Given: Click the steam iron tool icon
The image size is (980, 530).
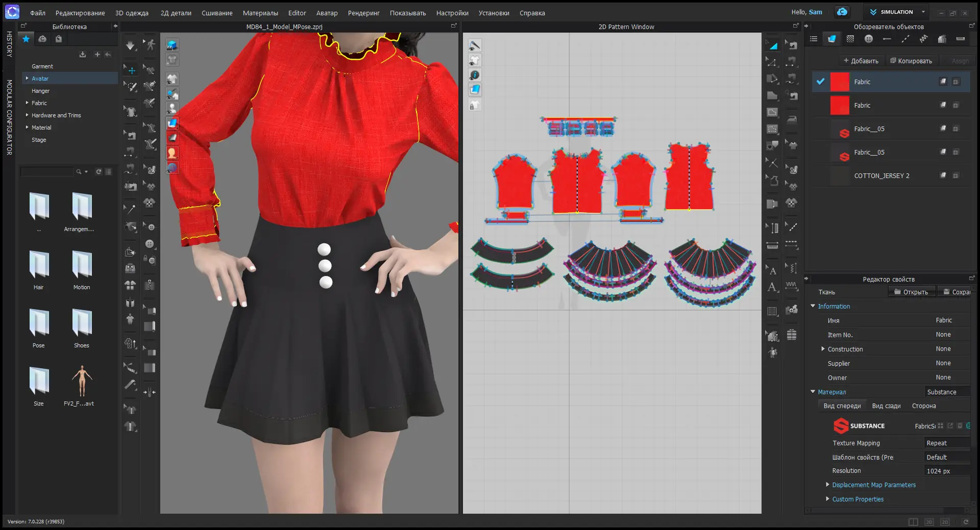Looking at the screenshot, I should 792,119.
